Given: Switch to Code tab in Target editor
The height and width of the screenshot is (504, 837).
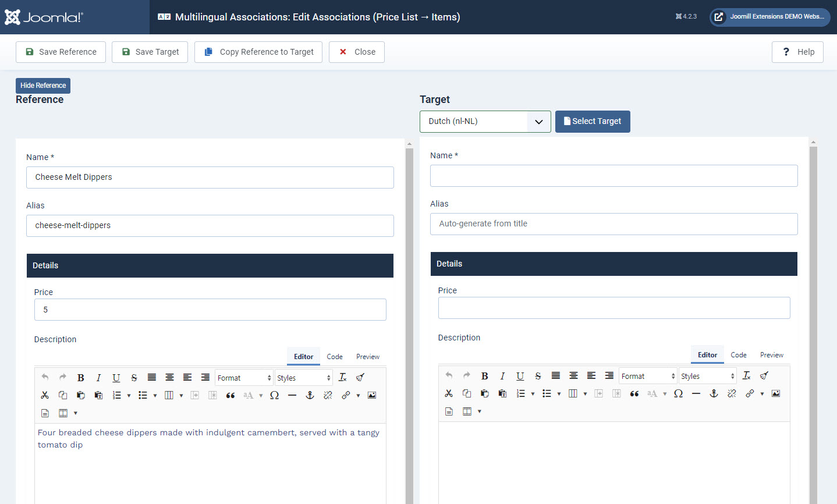Looking at the screenshot, I should pos(738,355).
